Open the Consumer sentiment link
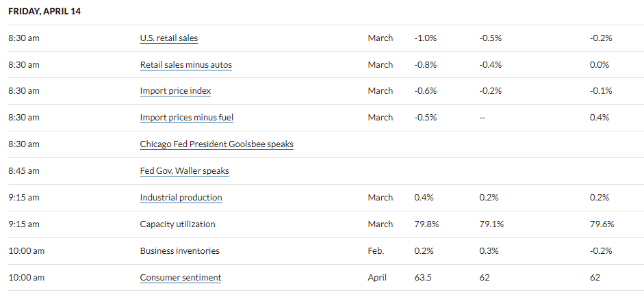Screen dimensions: 644x299 [180, 278]
